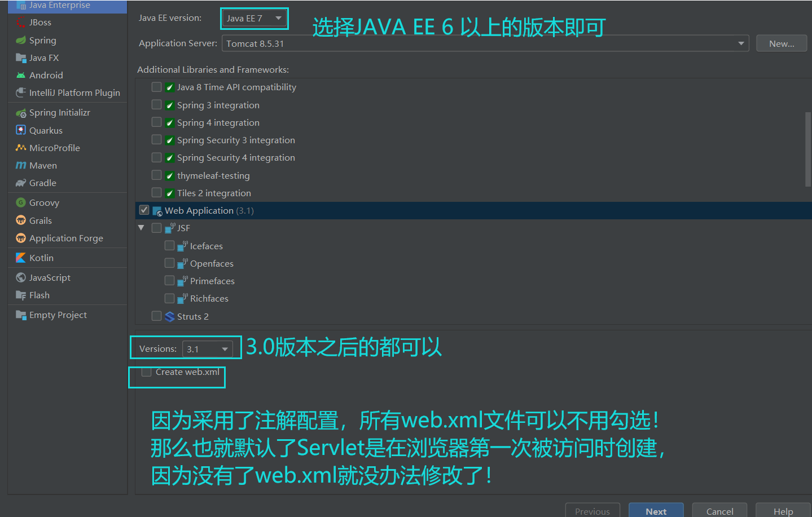Select Maven in the project type list
The image size is (812, 517).
click(67, 165)
